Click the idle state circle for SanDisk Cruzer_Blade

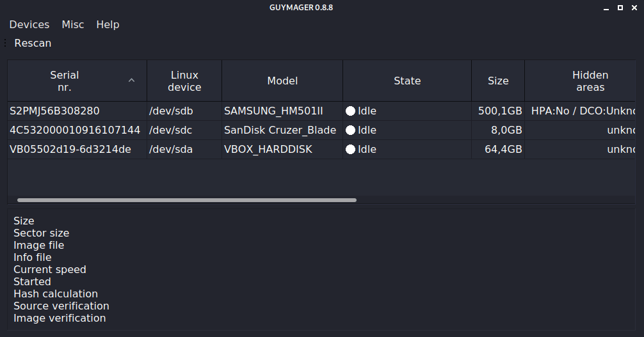pyautogui.click(x=350, y=130)
